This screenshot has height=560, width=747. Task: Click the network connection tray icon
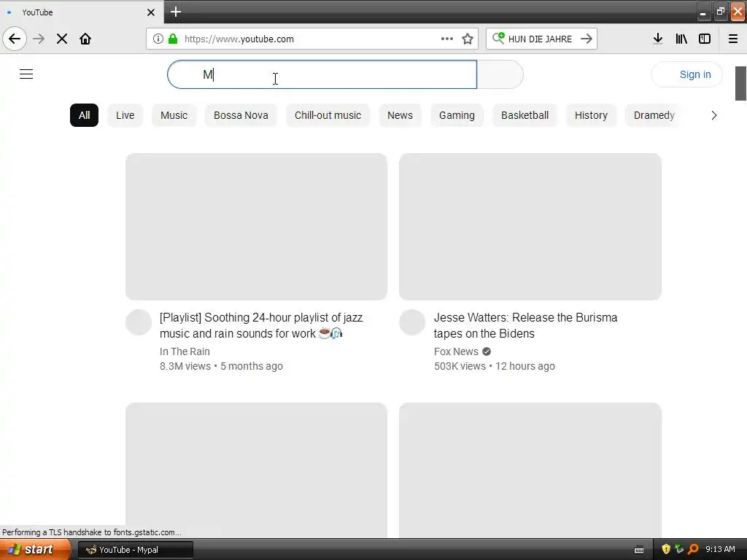click(679, 549)
